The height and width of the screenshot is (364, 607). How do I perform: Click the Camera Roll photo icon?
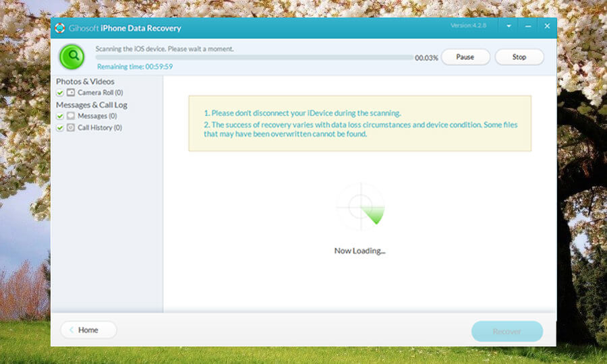pos(71,92)
